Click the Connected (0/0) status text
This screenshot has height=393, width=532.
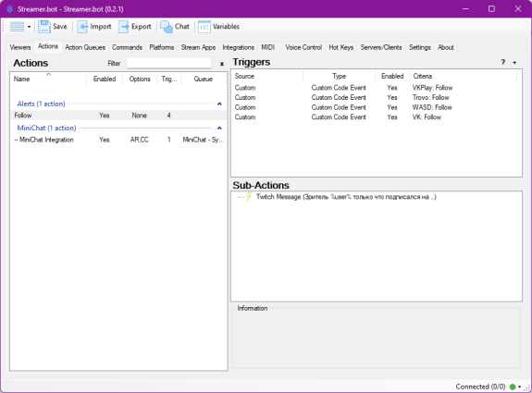click(x=480, y=387)
